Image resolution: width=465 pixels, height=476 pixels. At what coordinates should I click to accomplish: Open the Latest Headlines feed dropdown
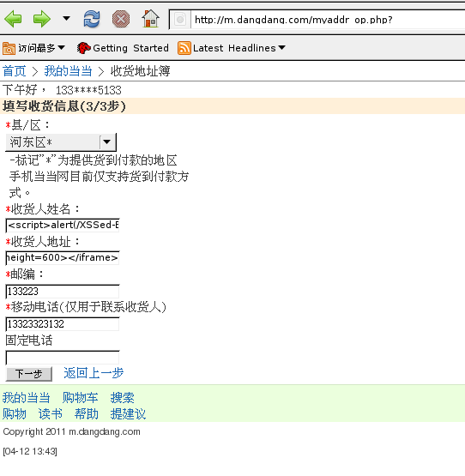tap(232, 48)
